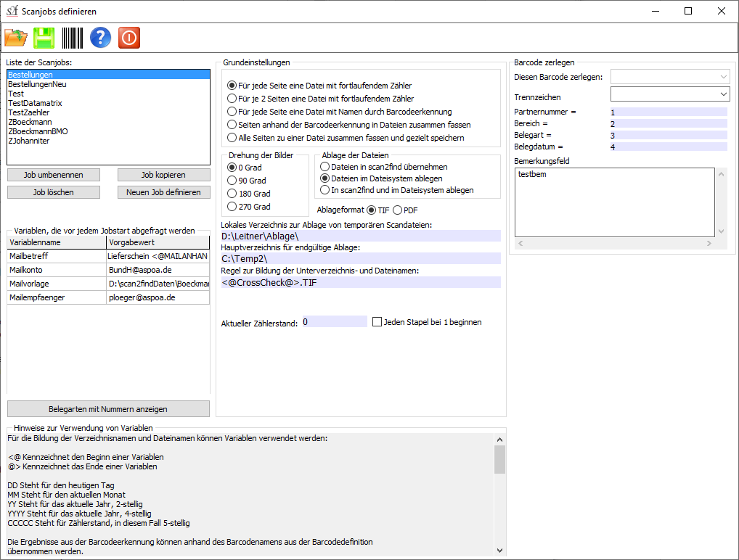Set image rotation to 90 Grad

[247, 181]
